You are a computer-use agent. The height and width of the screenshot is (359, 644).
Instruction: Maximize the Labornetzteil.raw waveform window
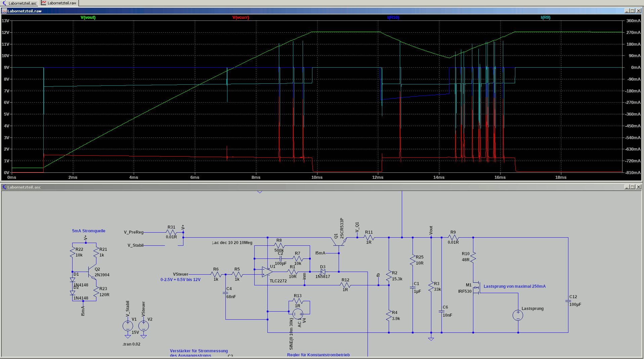632,11
